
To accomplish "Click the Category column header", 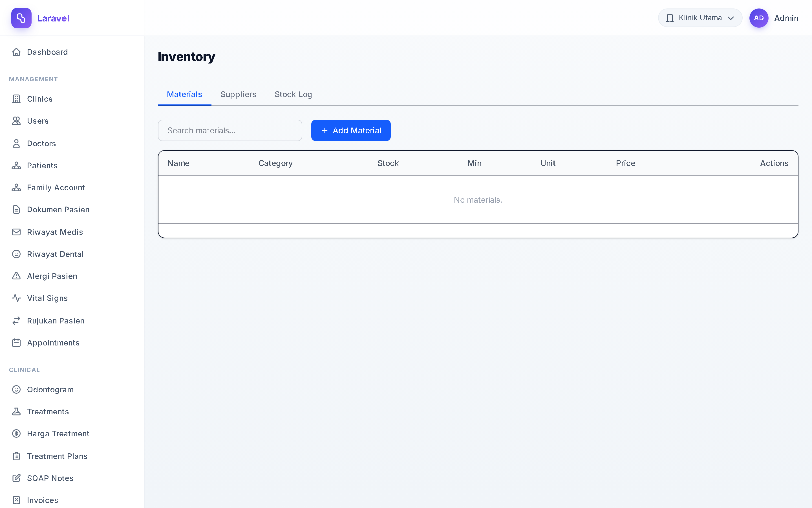I will 275,163.
